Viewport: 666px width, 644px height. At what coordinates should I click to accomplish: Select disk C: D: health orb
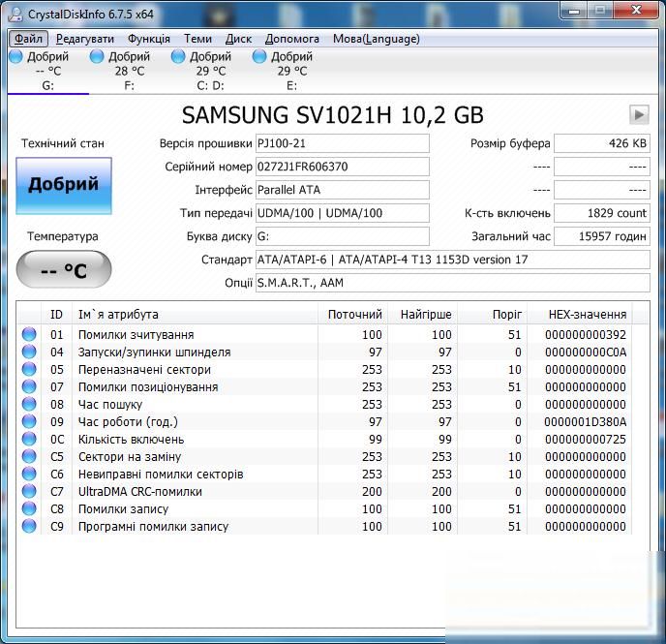(x=178, y=56)
